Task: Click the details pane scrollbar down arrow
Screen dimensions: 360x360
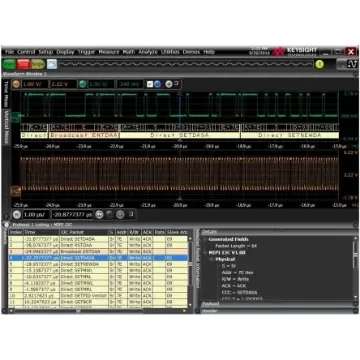Action: pyautogui.click(x=356, y=297)
